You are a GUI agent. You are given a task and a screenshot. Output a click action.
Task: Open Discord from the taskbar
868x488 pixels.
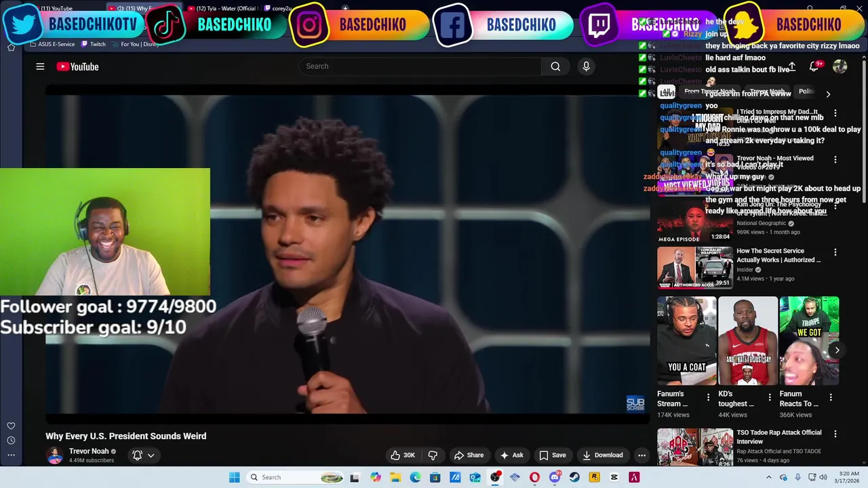(x=555, y=477)
